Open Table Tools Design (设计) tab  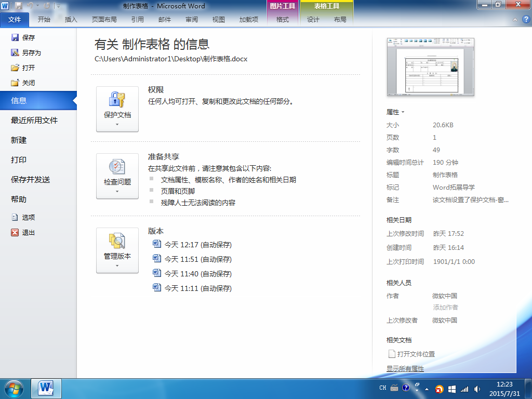313,20
